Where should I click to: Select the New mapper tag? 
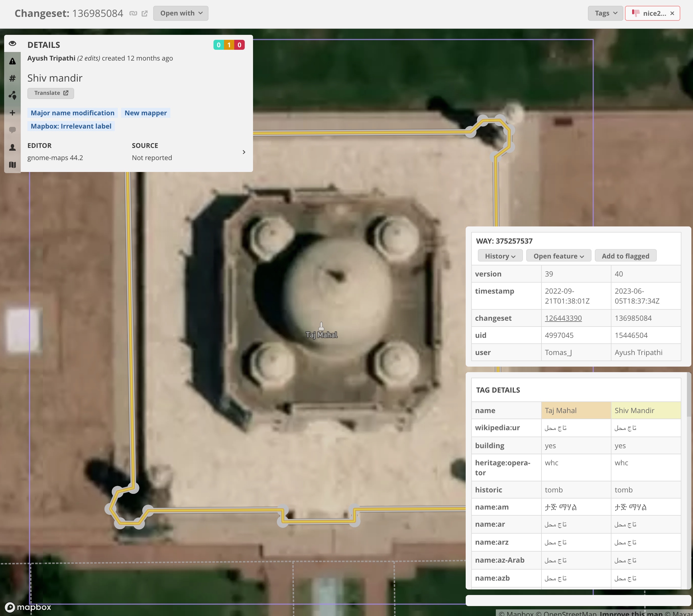point(146,113)
